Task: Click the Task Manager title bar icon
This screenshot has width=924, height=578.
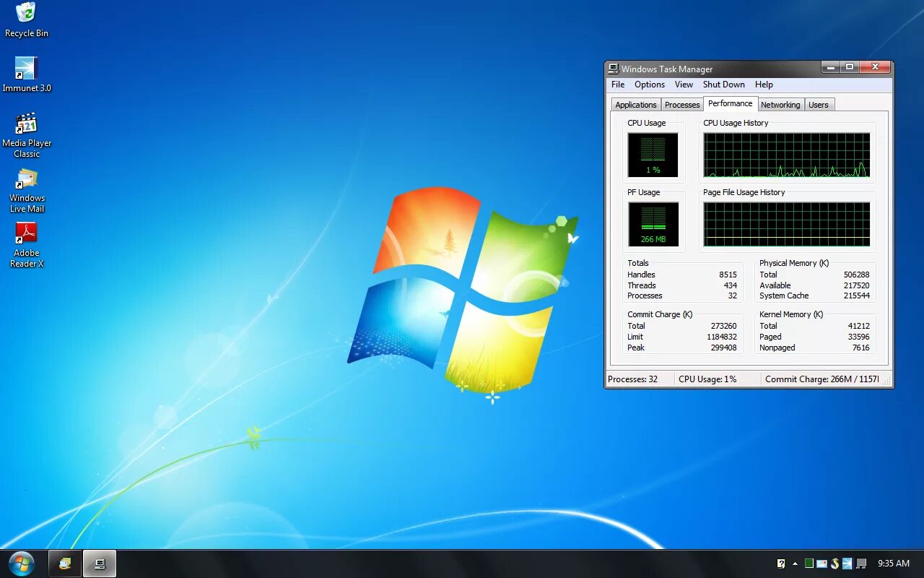Action: click(x=614, y=69)
